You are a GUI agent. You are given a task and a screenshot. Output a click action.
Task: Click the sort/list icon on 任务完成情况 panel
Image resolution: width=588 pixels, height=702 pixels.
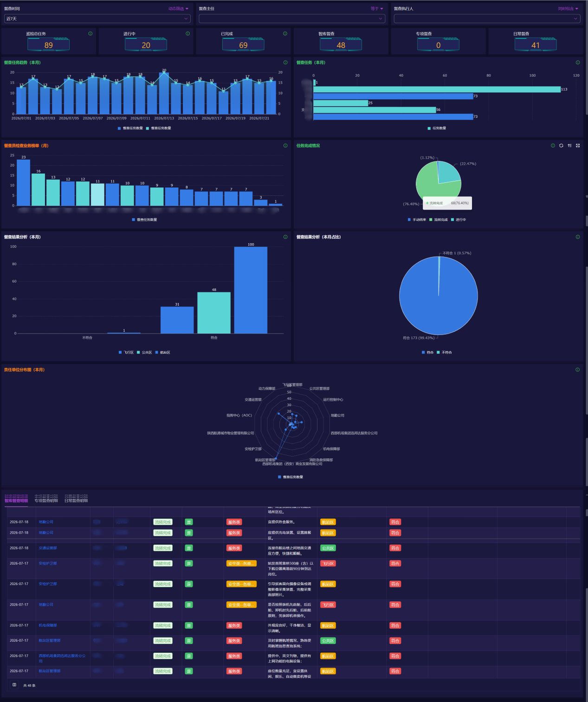(x=569, y=146)
